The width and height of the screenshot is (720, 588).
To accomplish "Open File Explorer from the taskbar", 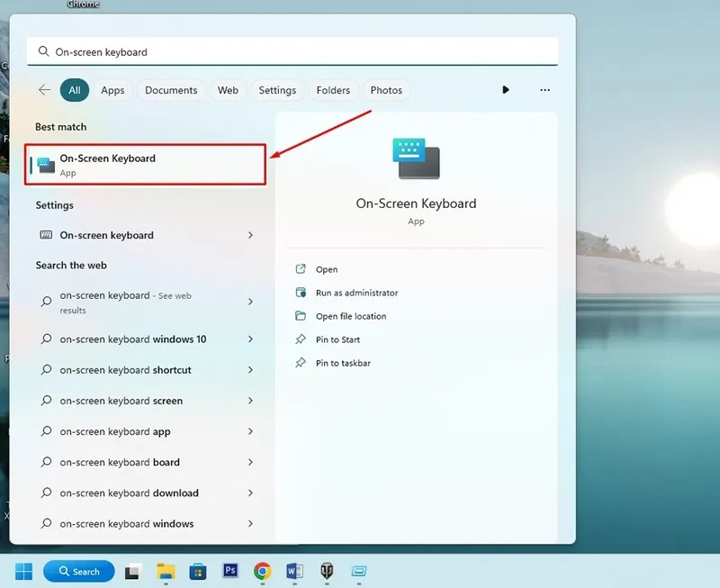I will [x=166, y=572].
